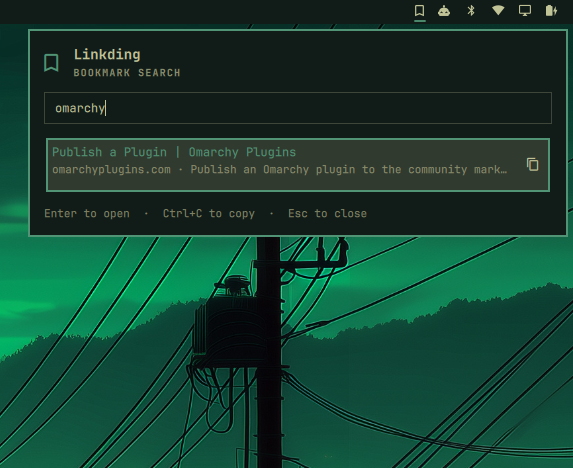573x468 pixels.
Task: Open the 'Publish a Plugin | Omarchy Plugins' result
Action: click(x=298, y=165)
